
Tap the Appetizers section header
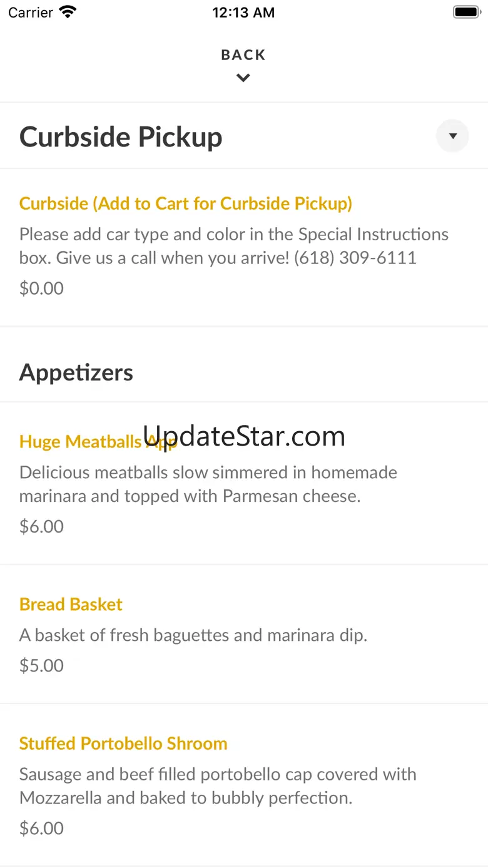[x=76, y=372]
